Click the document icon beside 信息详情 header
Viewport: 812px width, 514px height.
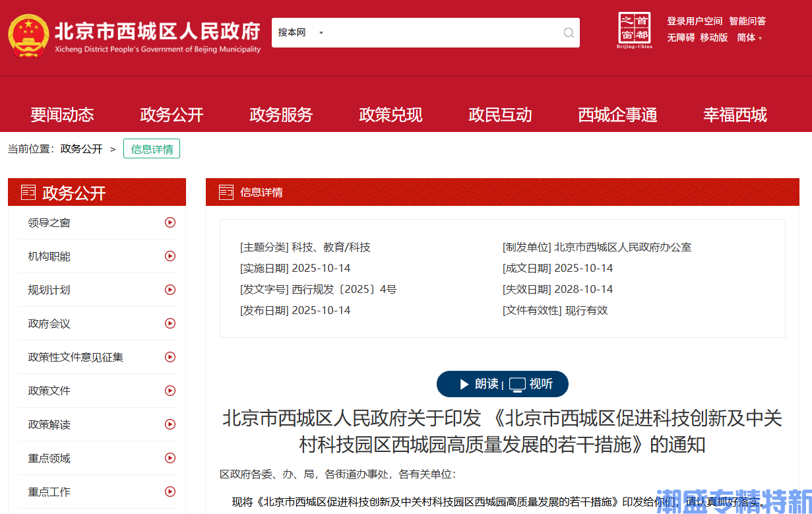coord(226,192)
